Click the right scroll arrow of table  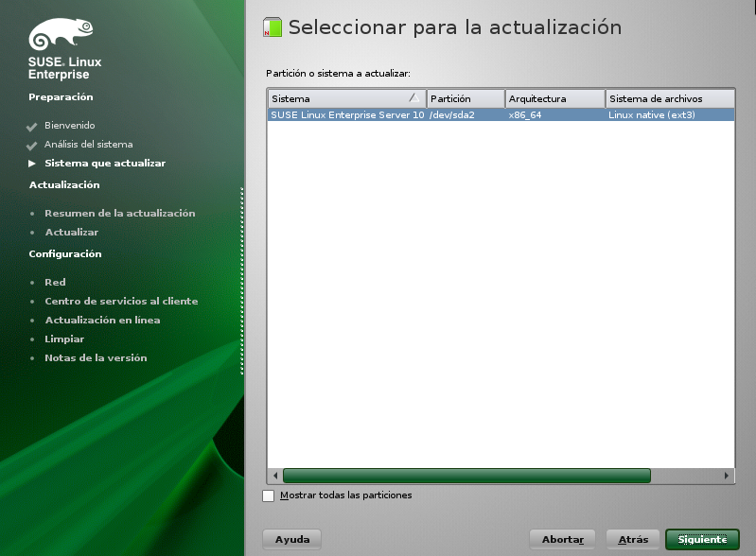click(727, 476)
